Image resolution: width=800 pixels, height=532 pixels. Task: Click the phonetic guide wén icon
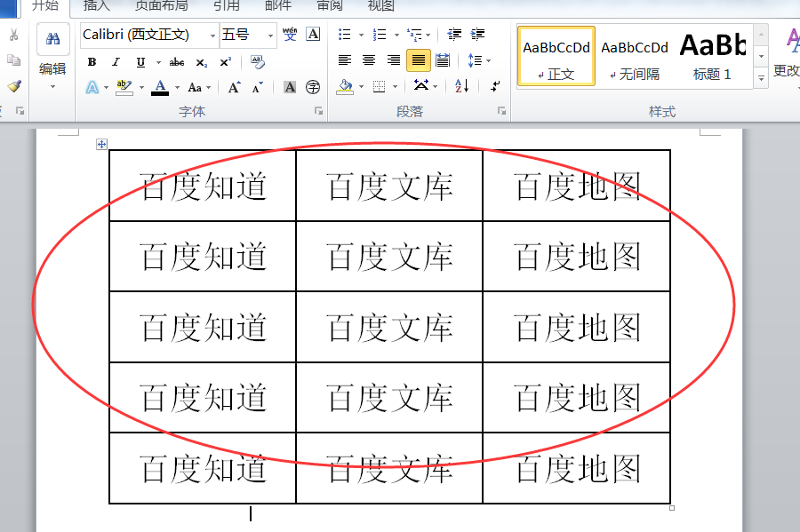[x=290, y=34]
